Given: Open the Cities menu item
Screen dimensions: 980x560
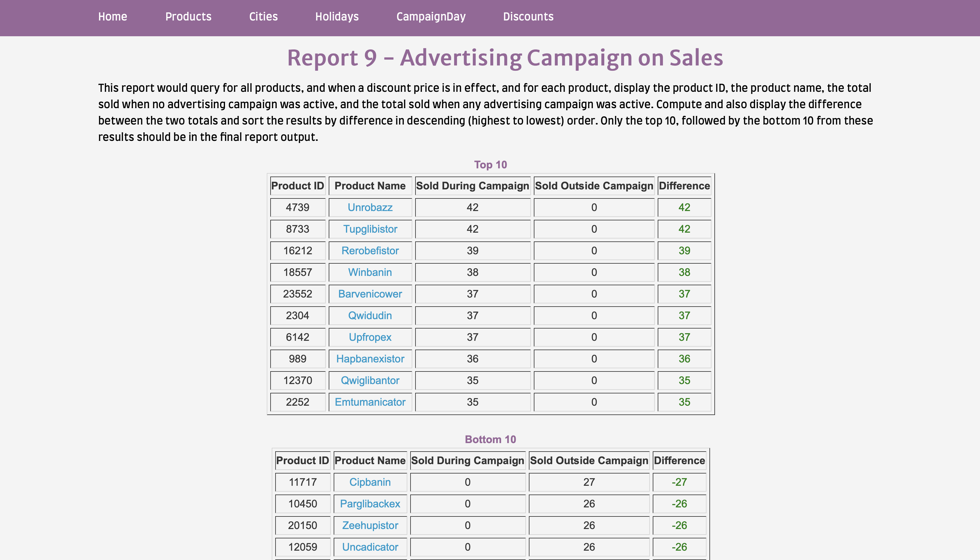Looking at the screenshot, I should click(x=263, y=17).
